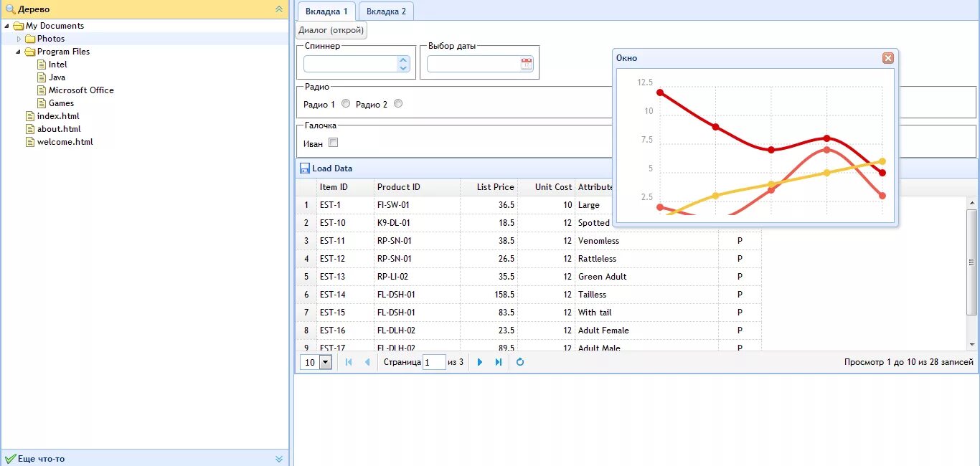The width and height of the screenshot is (980, 466).
Task: Go to the next page icon
Action: tap(480, 362)
